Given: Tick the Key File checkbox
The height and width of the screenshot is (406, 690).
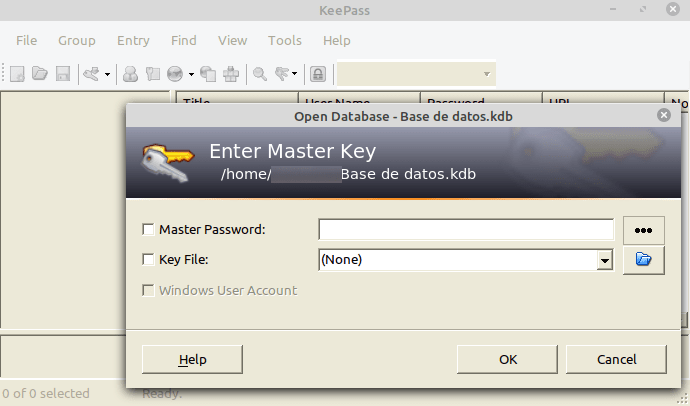Looking at the screenshot, I should 148,260.
